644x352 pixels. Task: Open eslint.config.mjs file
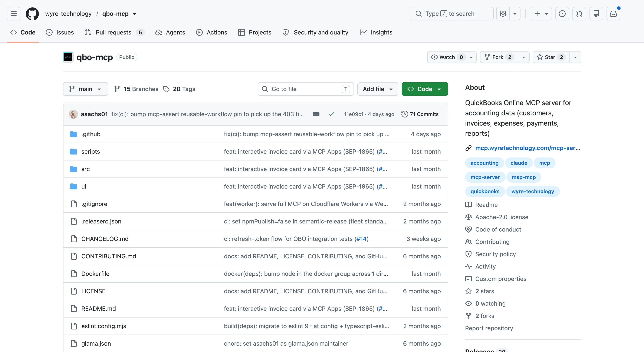(104, 326)
